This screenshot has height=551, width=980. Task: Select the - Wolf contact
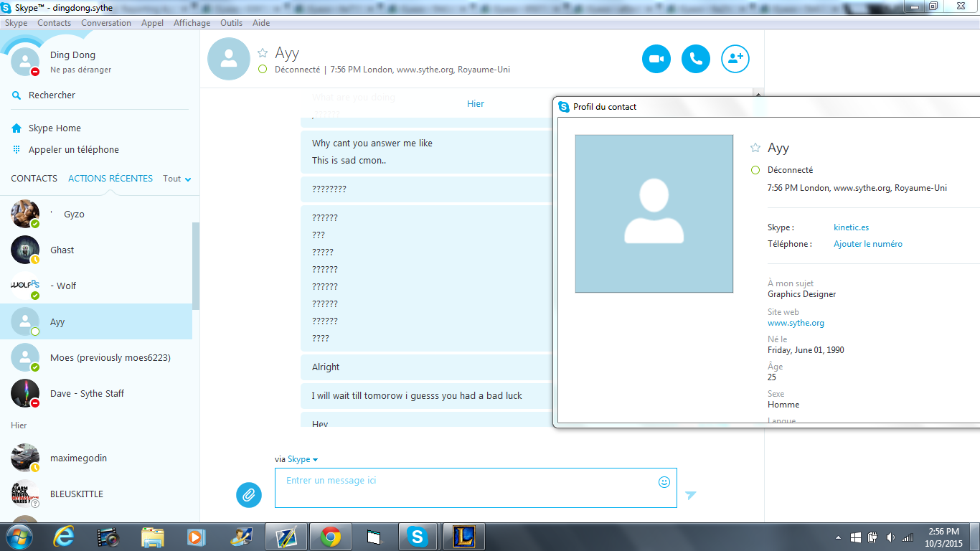coord(96,286)
